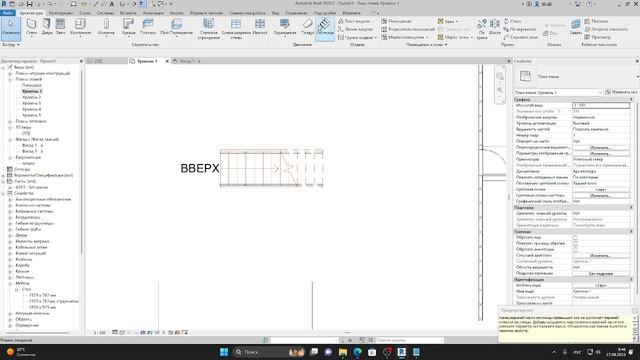Image resolution: width=640 pixels, height=360 pixels.
Task: Select the Колонна (Column) tool
Action: (x=106, y=27)
